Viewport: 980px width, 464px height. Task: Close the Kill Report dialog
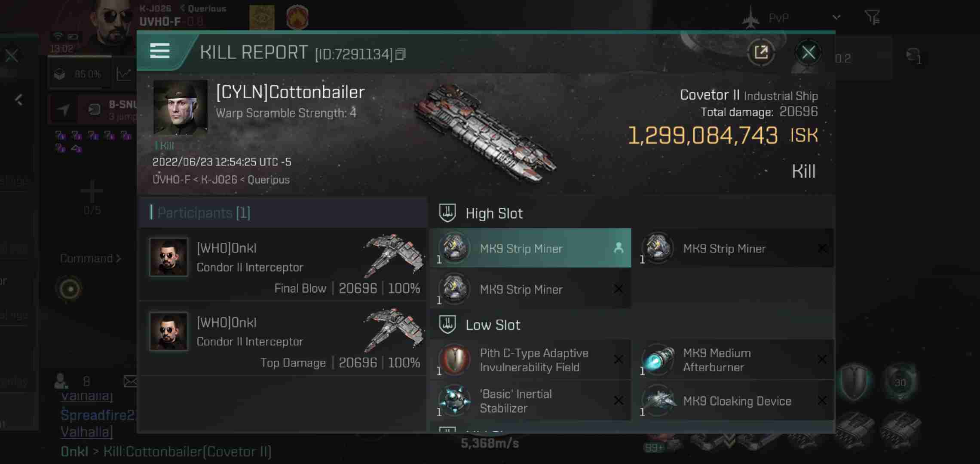[809, 52]
